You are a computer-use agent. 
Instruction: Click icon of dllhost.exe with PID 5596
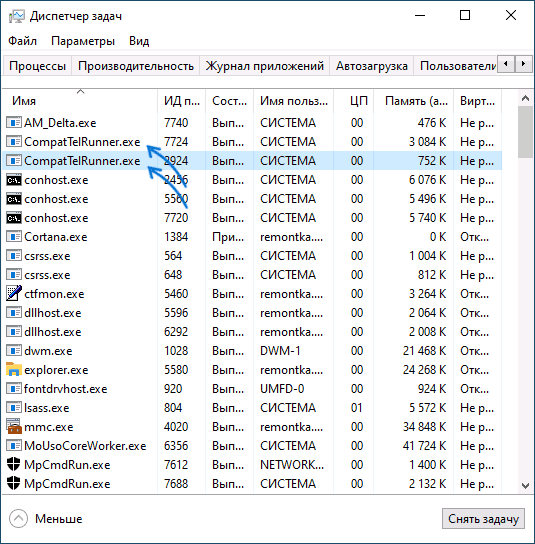pyautogui.click(x=14, y=313)
